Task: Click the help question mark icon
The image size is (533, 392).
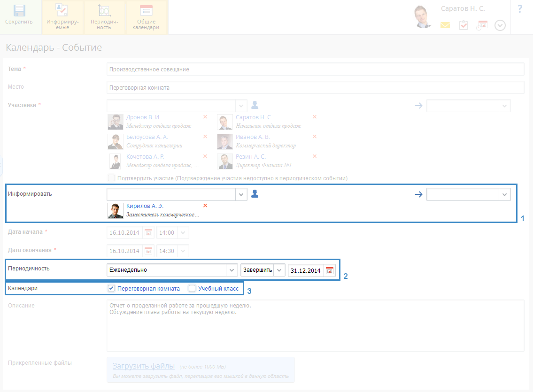Action: [520, 9]
